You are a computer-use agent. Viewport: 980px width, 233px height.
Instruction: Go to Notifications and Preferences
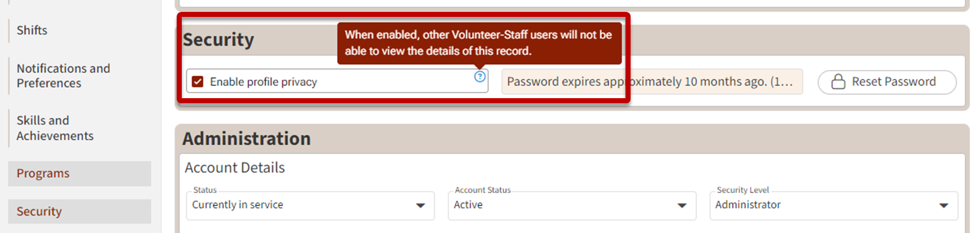click(63, 76)
